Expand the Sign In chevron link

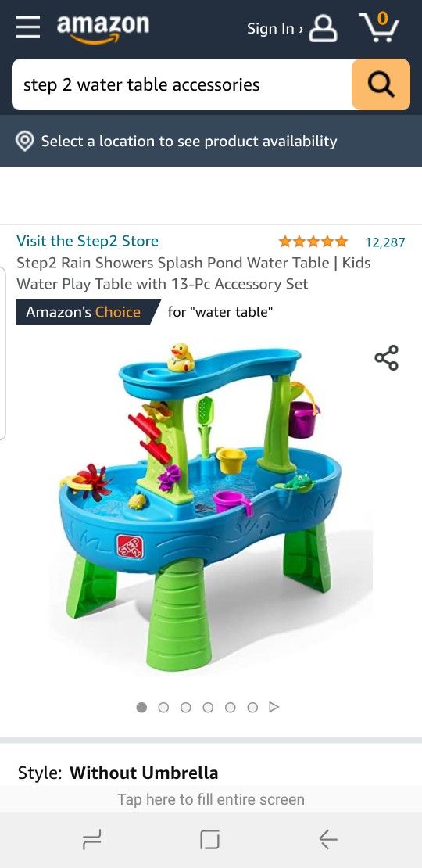pyautogui.click(x=275, y=29)
